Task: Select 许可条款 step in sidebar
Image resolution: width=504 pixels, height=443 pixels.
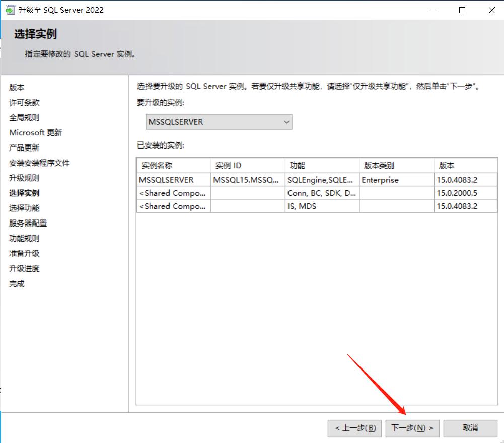Action: [x=25, y=103]
